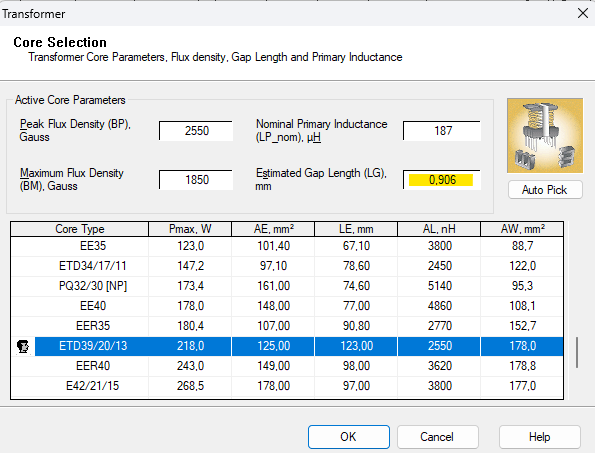Click AE value 97,10
595x453 pixels.
(274, 266)
